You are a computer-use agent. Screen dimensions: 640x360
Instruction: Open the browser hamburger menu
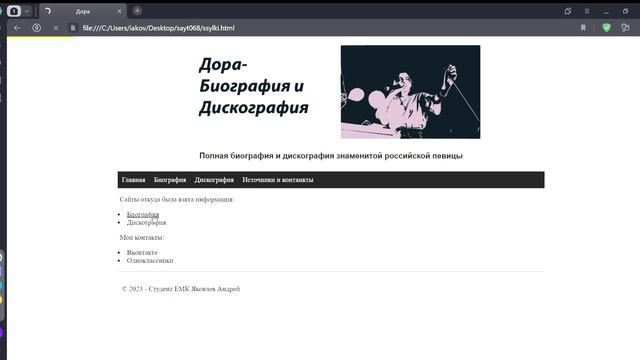587,11
